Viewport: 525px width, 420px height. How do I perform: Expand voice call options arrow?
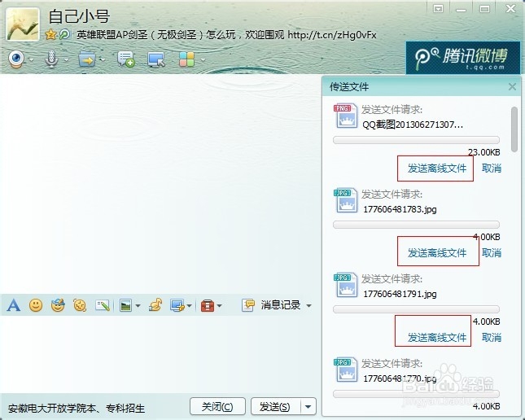coord(66,60)
